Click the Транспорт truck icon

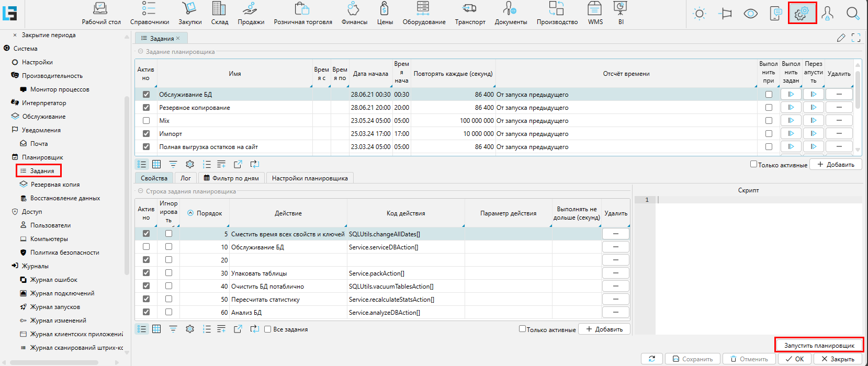tap(469, 9)
